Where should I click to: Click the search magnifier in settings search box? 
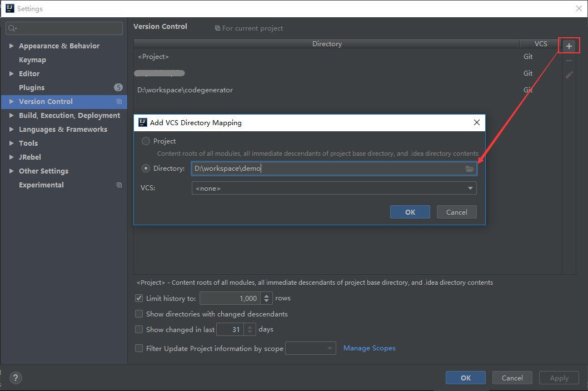click(12, 28)
